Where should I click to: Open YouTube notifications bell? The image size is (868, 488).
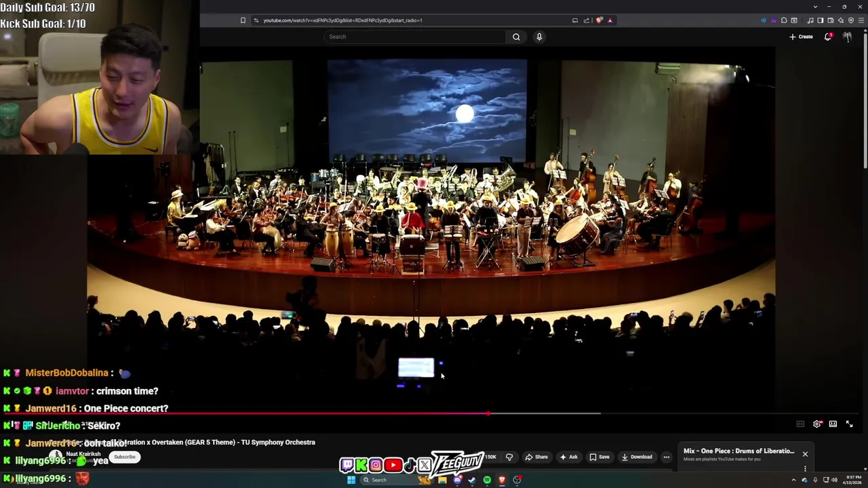pyautogui.click(x=827, y=37)
